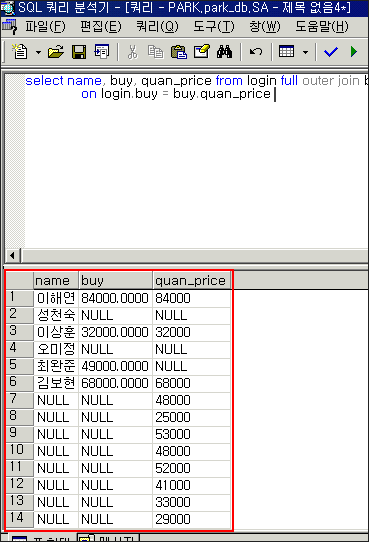The height and width of the screenshot is (542, 369).
Task: Click the buy column header
Action: pos(115,281)
